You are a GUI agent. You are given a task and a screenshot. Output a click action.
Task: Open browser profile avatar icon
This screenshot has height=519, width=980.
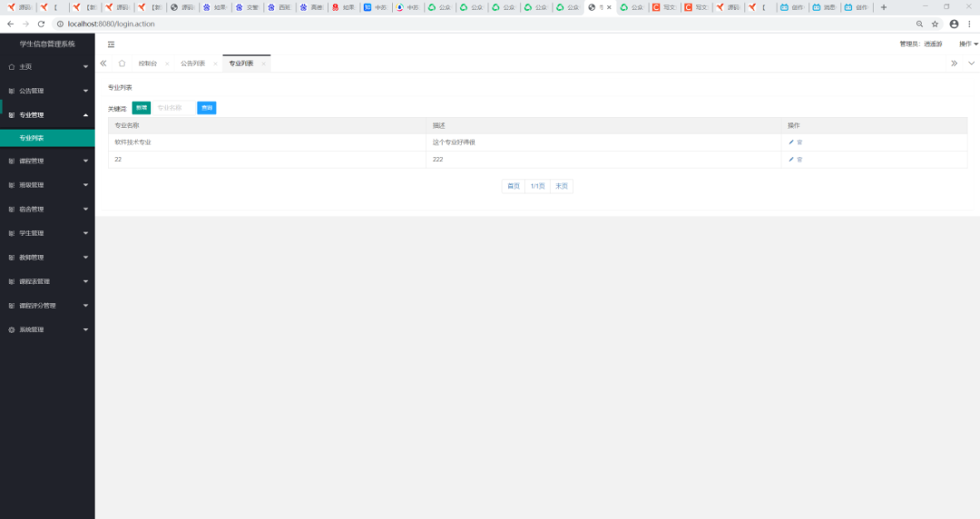coord(954,24)
